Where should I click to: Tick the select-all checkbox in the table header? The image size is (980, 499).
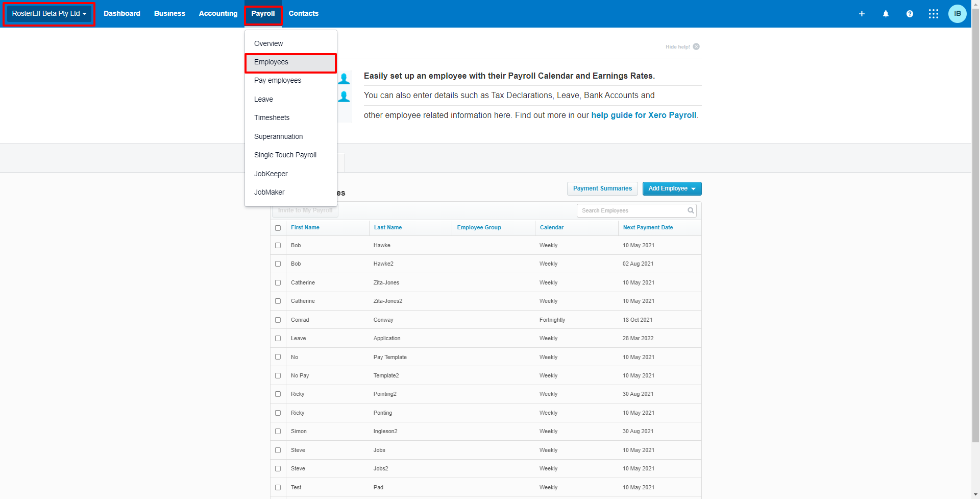tap(278, 228)
